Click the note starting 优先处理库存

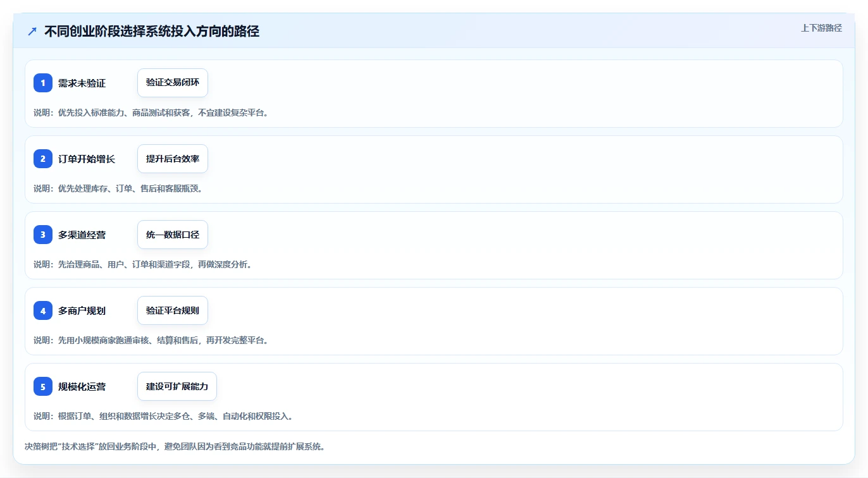(118, 188)
